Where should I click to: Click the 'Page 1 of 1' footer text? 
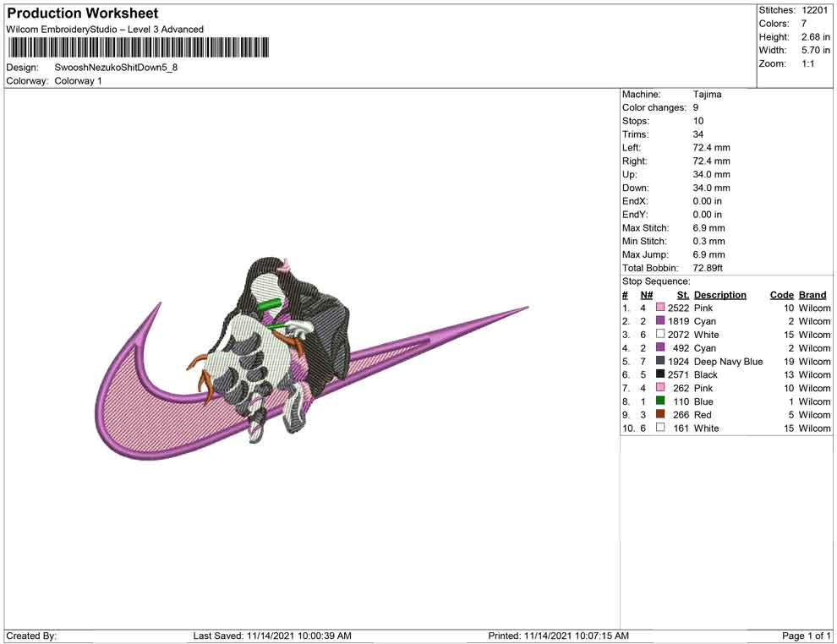click(x=806, y=636)
